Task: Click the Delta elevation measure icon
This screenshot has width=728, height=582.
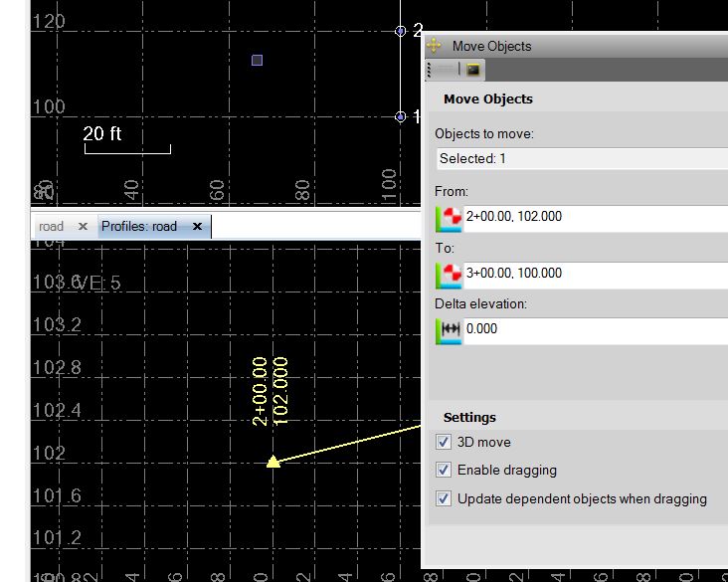Action: (449, 331)
